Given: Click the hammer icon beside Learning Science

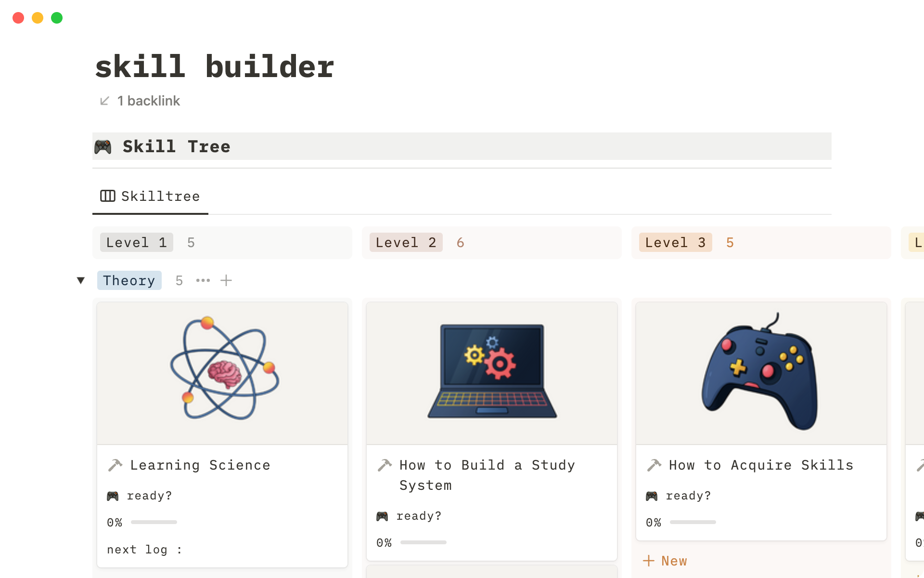Looking at the screenshot, I should (115, 465).
